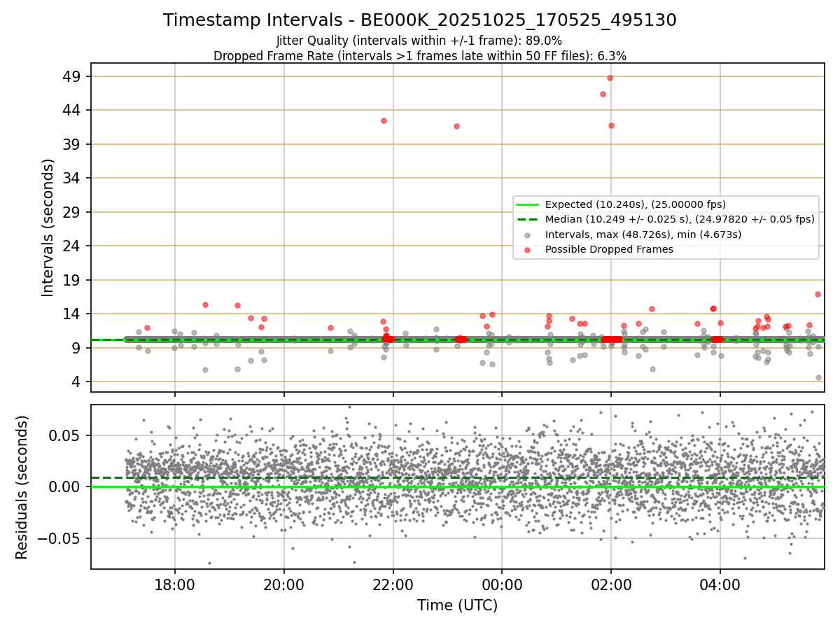
Task: Click the x-axis tick label '04:00'
Action: (x=720, y=584)
